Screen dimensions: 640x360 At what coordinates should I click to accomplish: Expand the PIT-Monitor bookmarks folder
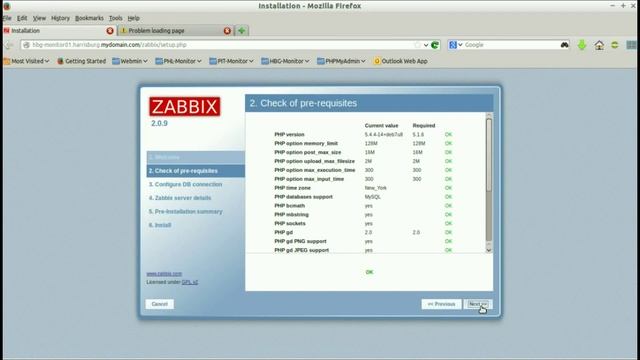click(231, 61)
